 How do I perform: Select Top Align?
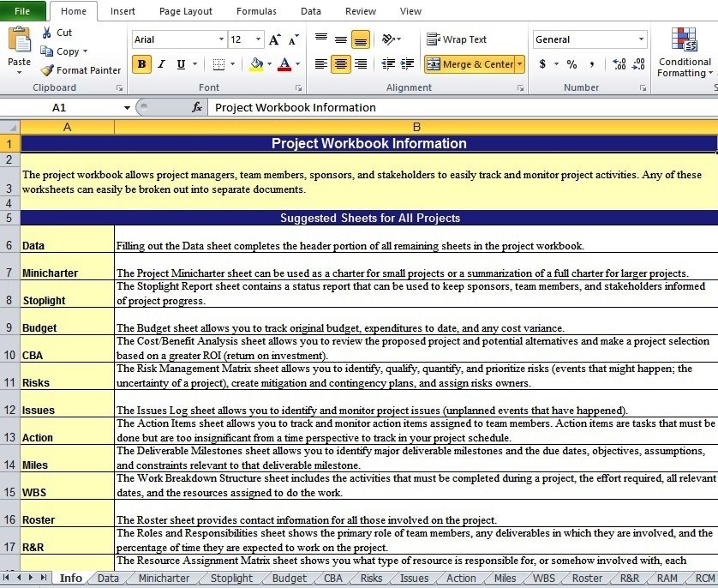coord(321,39)
